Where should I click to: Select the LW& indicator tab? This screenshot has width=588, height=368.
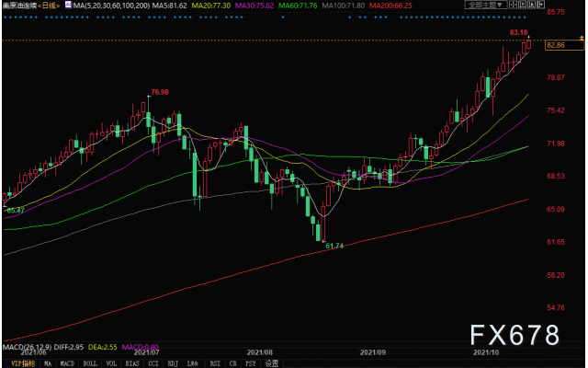(192, 363)
